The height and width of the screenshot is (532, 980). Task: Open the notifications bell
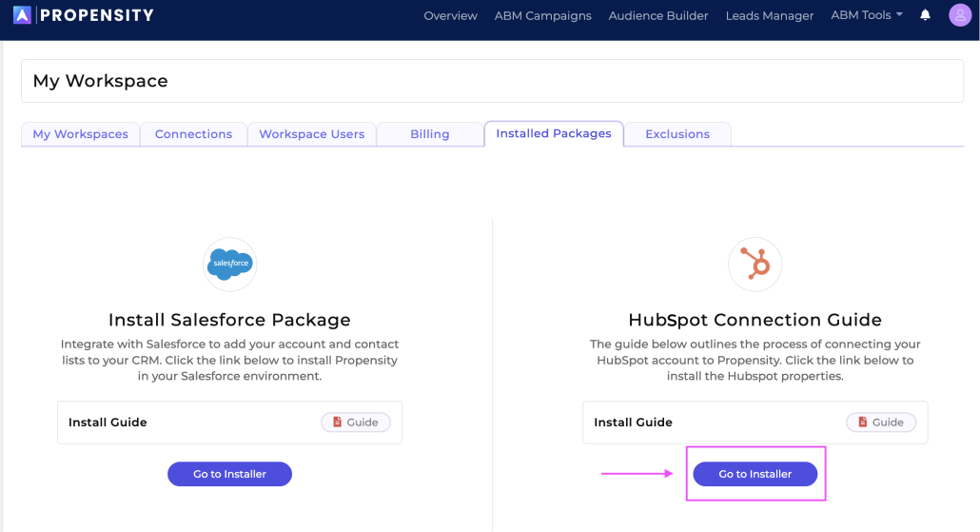pos(925,15)
